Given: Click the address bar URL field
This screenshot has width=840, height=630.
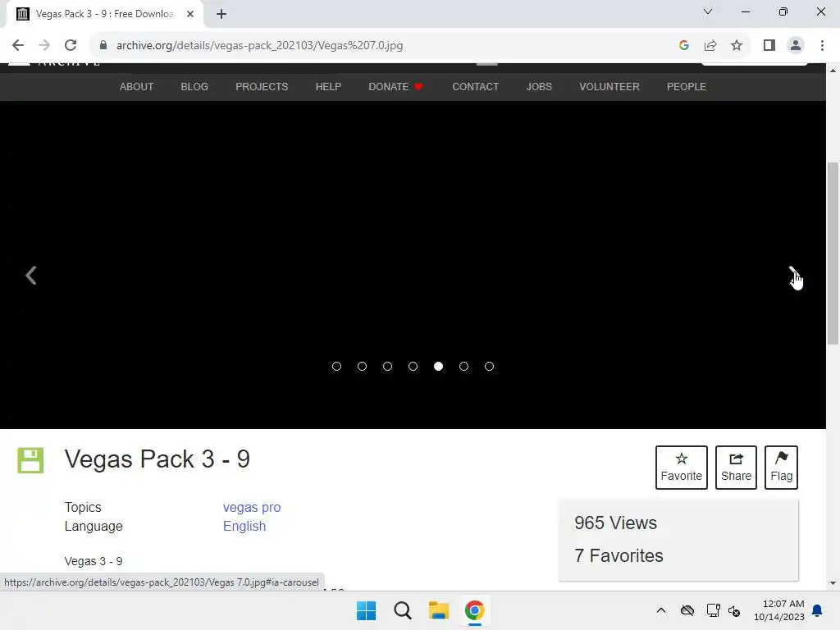Looking at the screenshot, I should pyautogui.click(x=386, y=46).
